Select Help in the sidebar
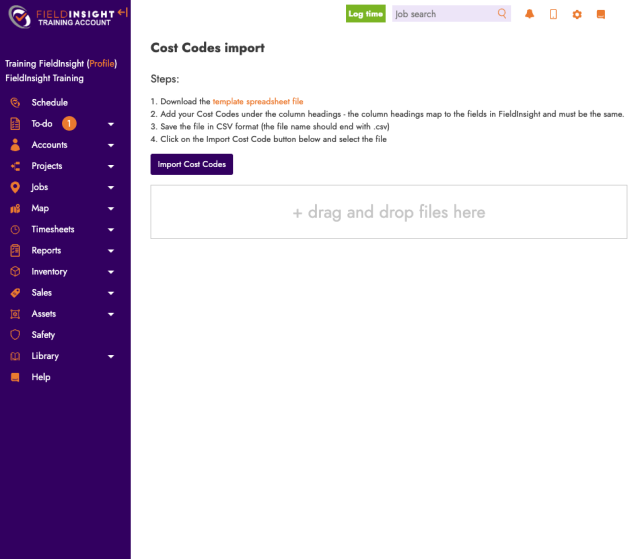 (x=41, y=377)
